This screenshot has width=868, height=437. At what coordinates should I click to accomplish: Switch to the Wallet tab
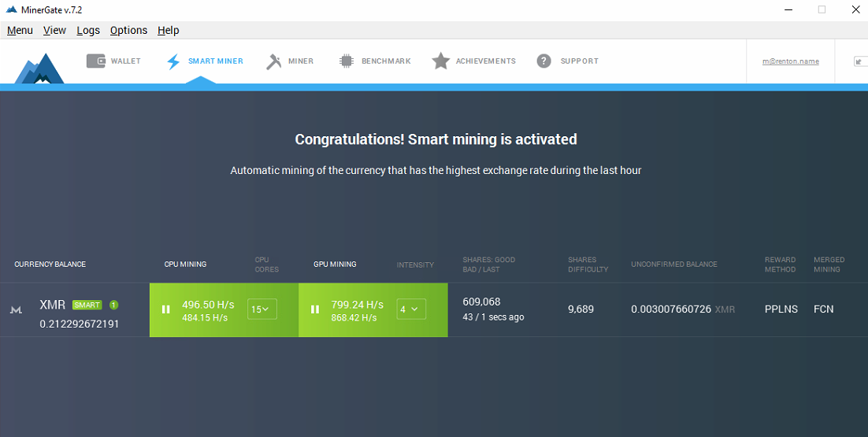click(x=113, y=61)
